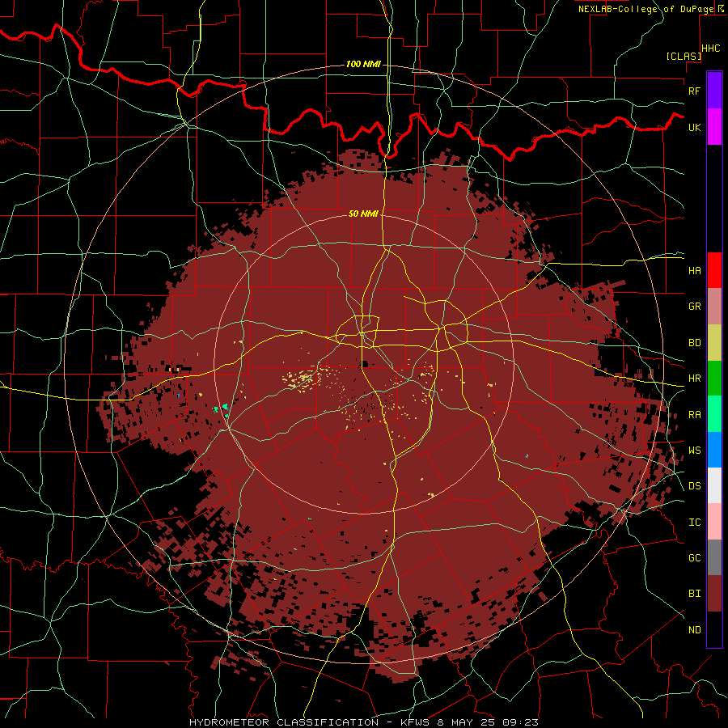Click the red HA legend color swatch
Screen dimensions: 728x728
coord(714,270)
